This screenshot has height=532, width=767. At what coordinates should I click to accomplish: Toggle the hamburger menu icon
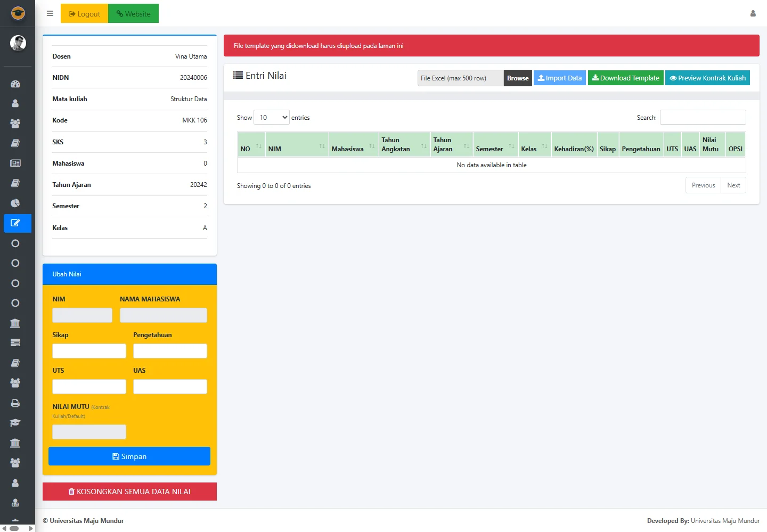[50, 14]
